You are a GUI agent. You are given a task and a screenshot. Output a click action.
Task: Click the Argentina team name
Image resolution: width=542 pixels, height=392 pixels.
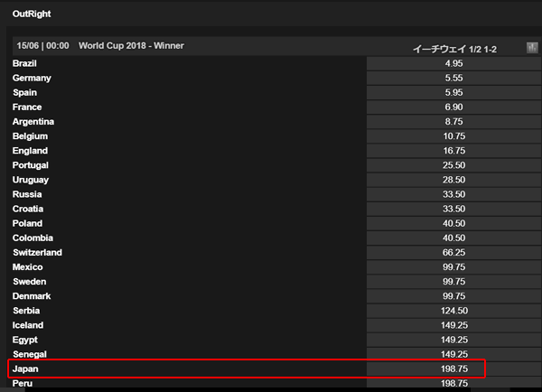(33, 122)
